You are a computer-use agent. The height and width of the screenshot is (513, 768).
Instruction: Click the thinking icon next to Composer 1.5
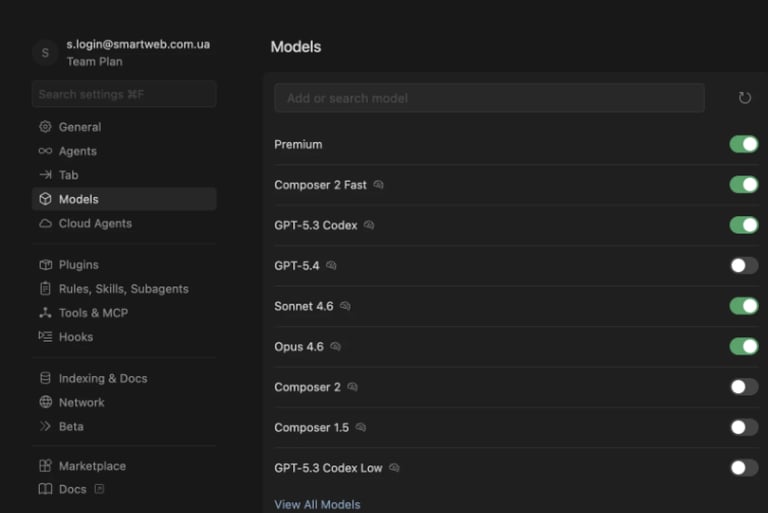pos(360,427)
